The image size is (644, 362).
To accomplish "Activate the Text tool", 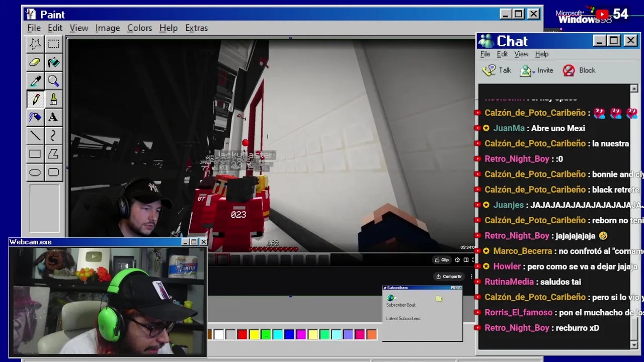I will [x=53, y=118].
